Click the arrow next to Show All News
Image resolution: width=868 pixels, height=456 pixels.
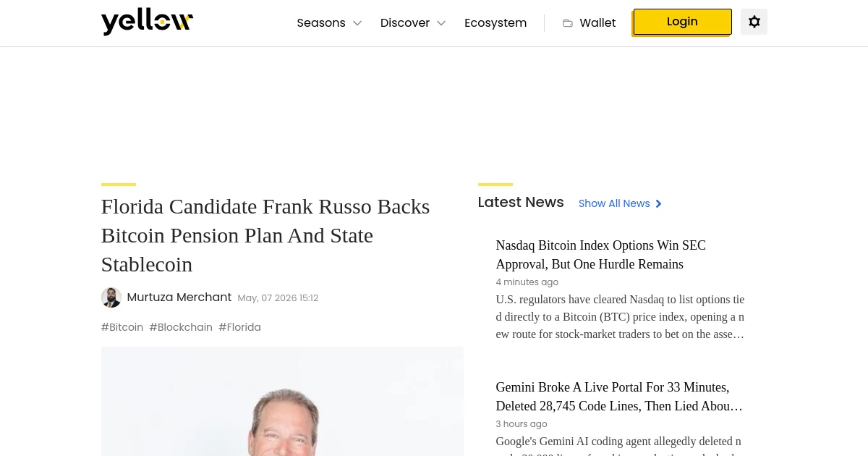point(658,203)
